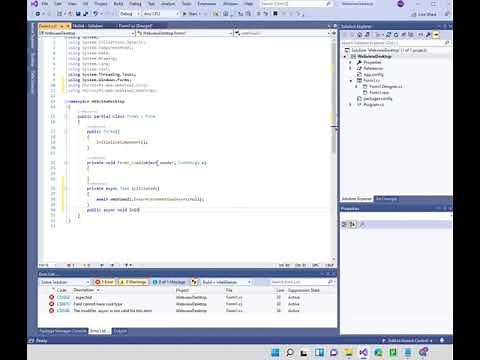
Task: Focus the top Search box
Action: (x=296, y=4)
